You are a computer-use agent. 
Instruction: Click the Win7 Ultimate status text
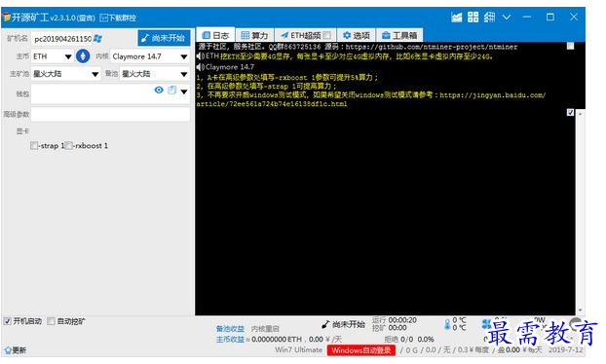[x=298, y=349]
